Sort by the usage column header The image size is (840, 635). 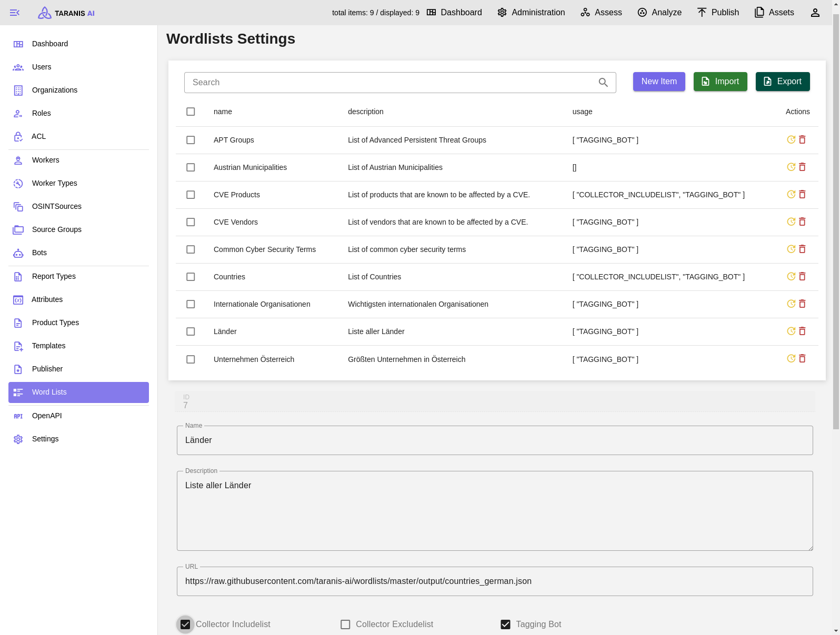tap(582, 112)
